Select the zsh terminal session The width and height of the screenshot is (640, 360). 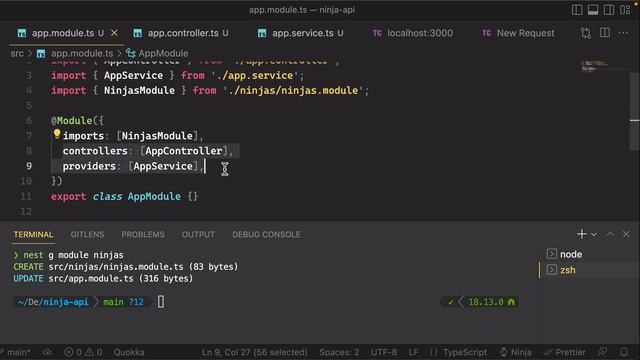click(x=589, y=270)
